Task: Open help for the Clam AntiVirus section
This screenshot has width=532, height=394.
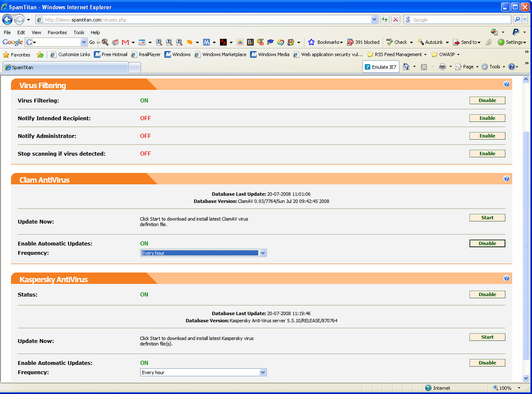Action: [506, 179]
